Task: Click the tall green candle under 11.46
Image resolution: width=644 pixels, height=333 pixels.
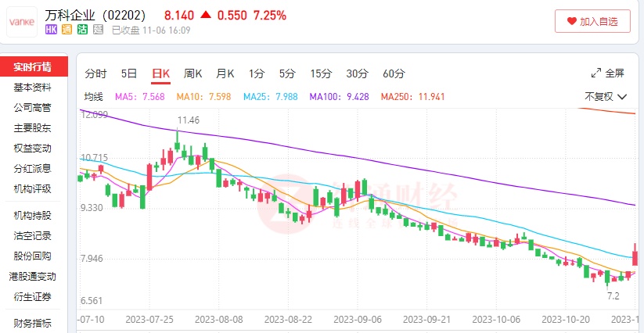Action: 178,140
